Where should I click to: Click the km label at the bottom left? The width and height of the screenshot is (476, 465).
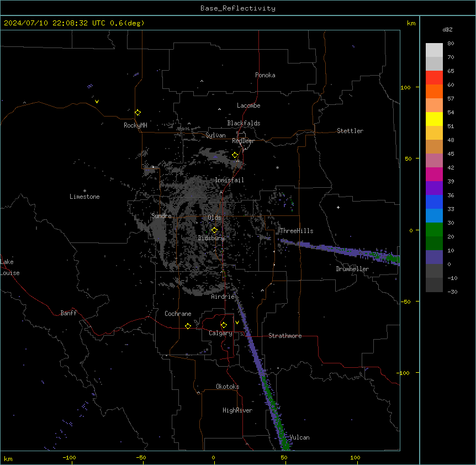click(x=8, y=458)
